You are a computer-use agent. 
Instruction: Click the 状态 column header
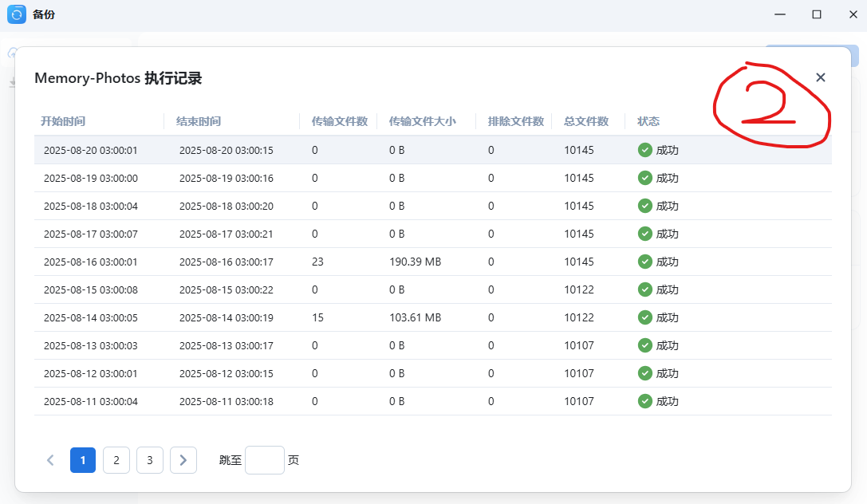pyautogui.click(x=648, y=121)
